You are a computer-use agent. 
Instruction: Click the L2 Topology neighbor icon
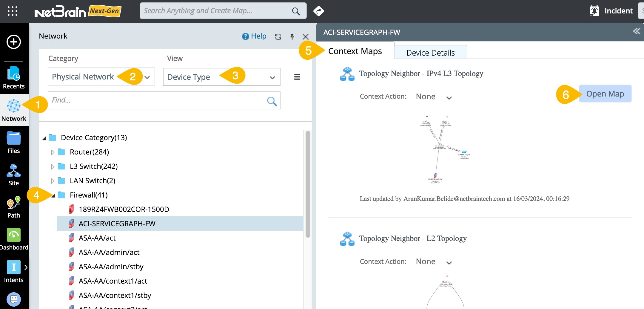(x=347, y=239)
